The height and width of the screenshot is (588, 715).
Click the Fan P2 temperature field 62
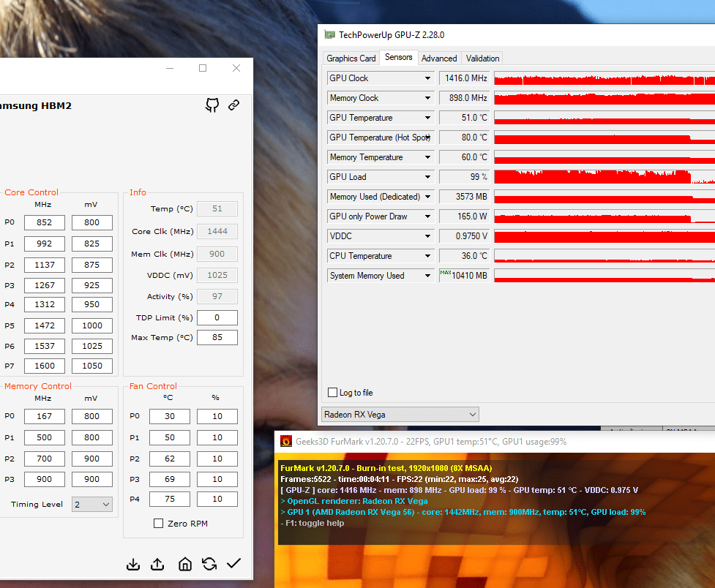click(170, 459)
